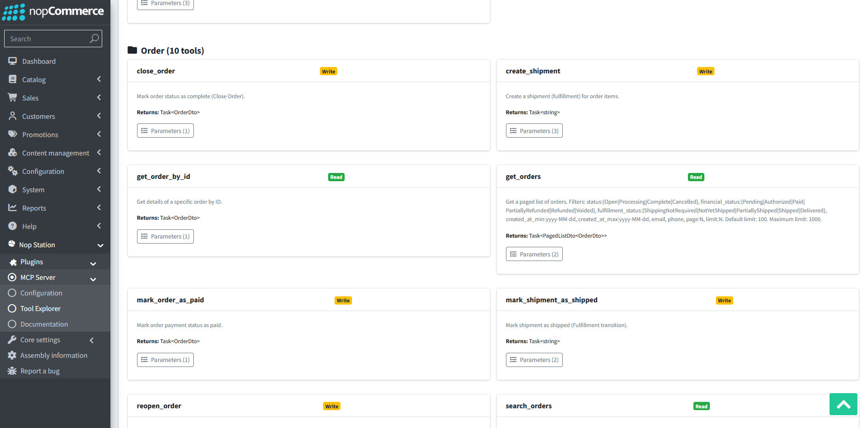Image resolution: width=868 pixels, height=428 pixels.
Task: Click the Core settings wrench icon
Action: click(12, 340)
